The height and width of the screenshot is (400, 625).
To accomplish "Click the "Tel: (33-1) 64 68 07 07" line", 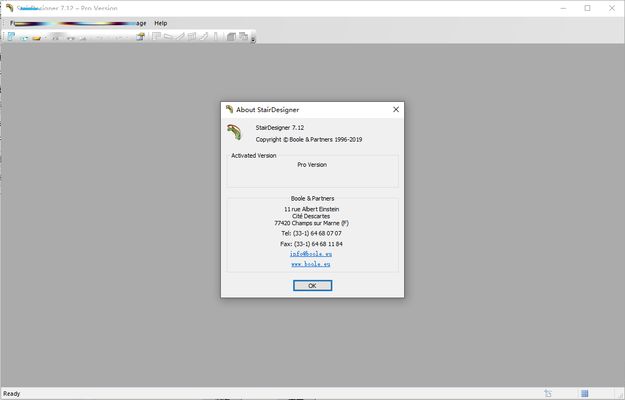I will pos(311,233).
